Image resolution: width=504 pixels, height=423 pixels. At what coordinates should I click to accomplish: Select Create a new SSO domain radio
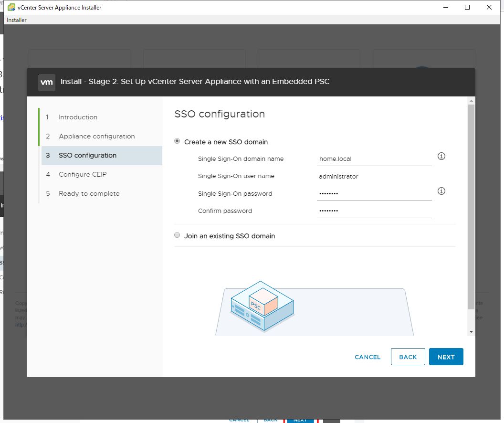pyautogui.click(x=177, y=141)
